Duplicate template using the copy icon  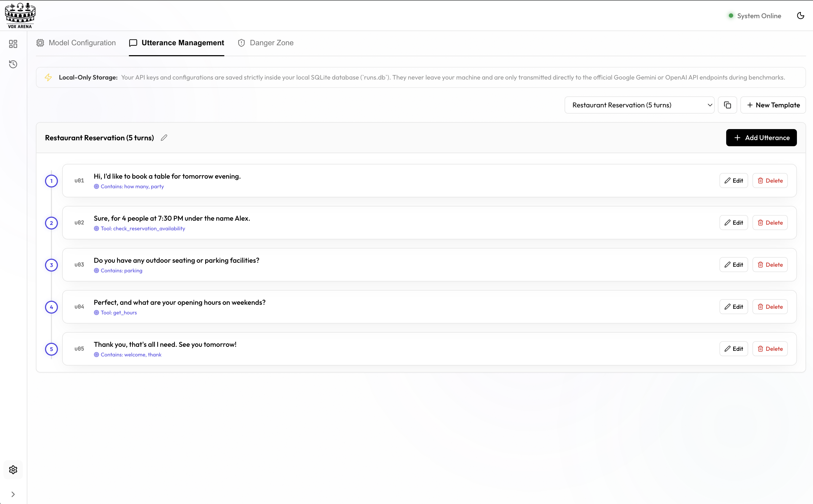click(727, 105)
